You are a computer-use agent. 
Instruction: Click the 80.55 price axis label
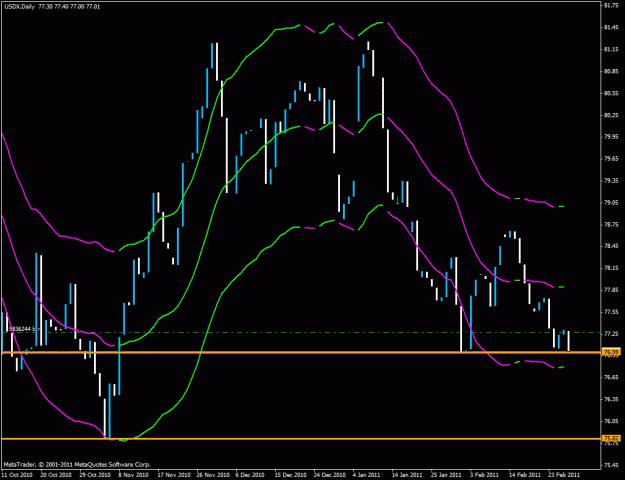[x=611, y=94]
